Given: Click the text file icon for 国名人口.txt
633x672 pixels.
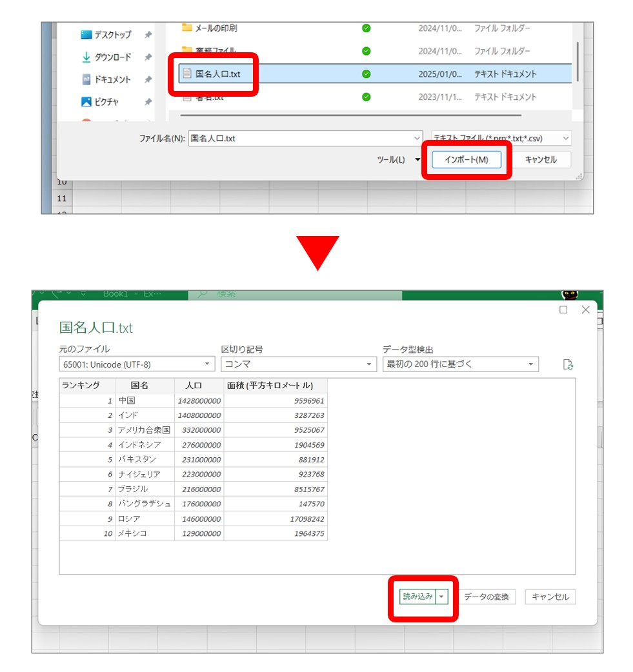Looking at the screenshot, I should pyautogui.click(x=187, y=74).
